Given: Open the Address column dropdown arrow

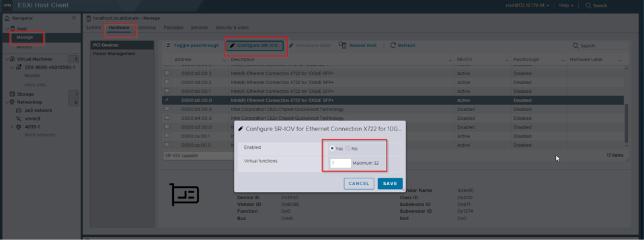Looking at the screenshot, I should pyautogui.click(x=225, y=60).
